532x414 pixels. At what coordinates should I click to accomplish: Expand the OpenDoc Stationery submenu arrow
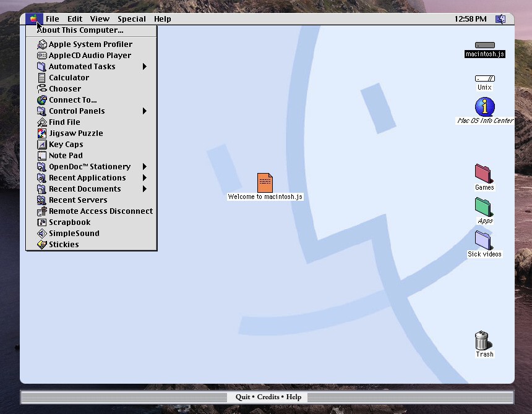click(x=145, y=167)
